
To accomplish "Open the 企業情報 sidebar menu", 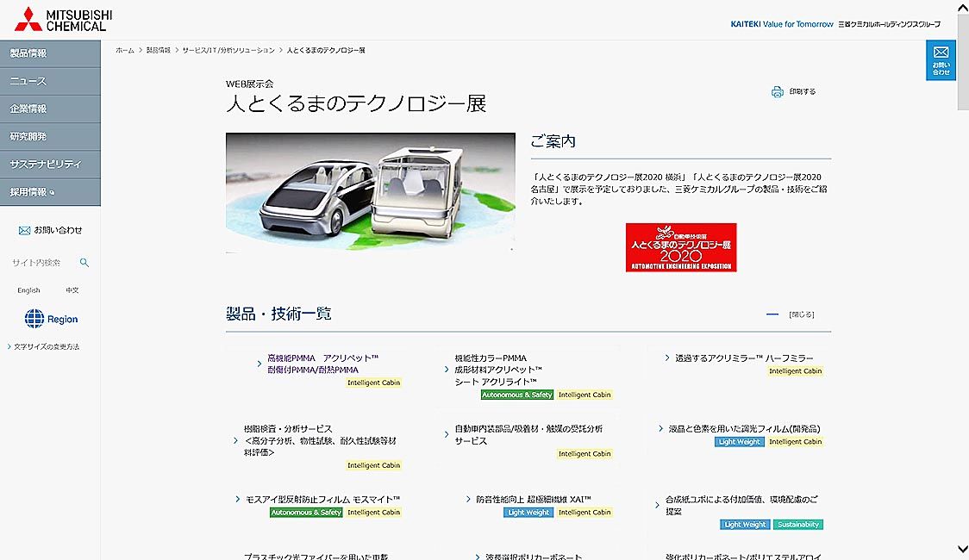I will (50, 109).
